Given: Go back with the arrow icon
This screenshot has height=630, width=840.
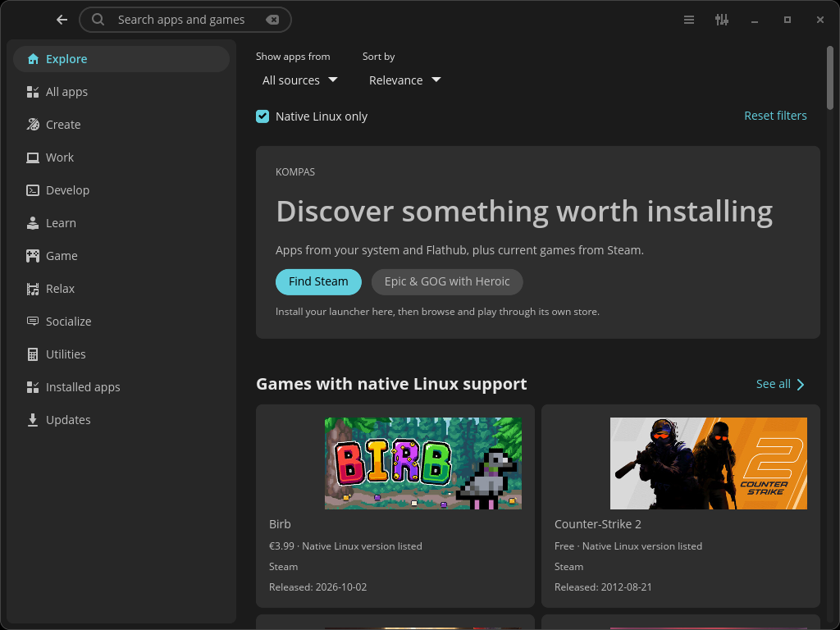Looking at the screenshot, I should click(x=62, y=20).
